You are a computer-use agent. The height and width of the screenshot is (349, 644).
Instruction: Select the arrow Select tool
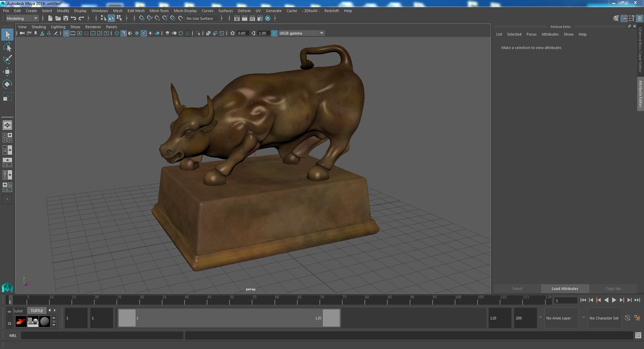7,35
